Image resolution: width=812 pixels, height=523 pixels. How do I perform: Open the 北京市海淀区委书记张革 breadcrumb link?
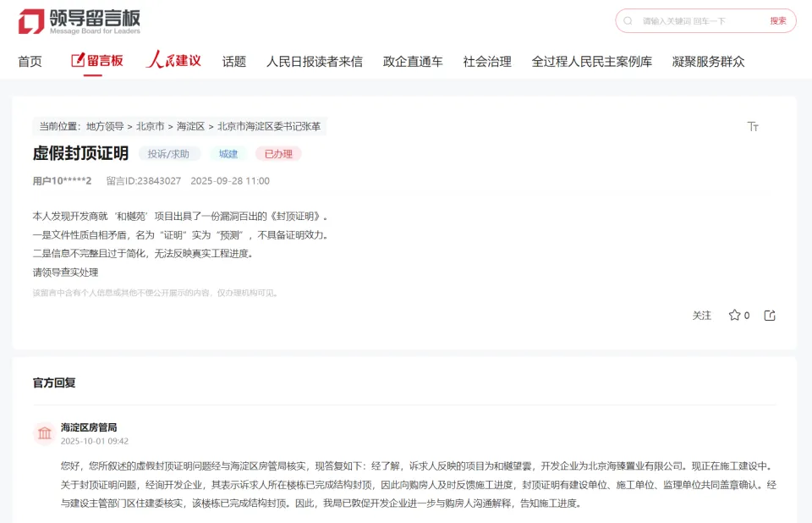[x=267, y=126]
